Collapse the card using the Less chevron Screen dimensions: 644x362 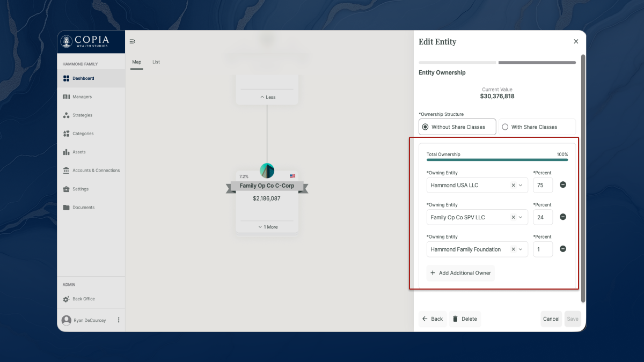(x=267, y=97)
